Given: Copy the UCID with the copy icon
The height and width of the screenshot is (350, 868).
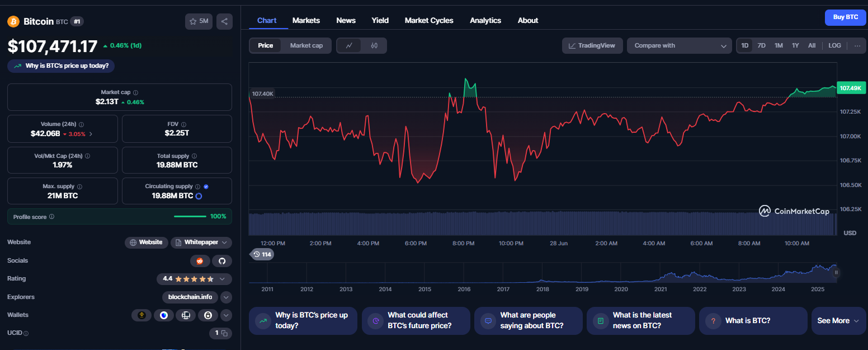Looking at the screenshot, I should [224, 333].
